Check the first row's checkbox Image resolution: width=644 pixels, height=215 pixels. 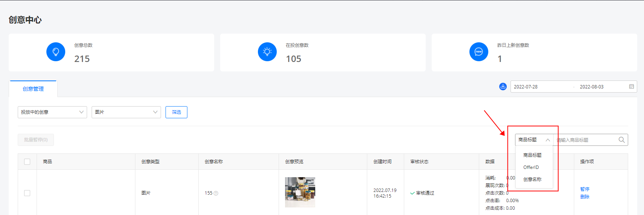27,193
